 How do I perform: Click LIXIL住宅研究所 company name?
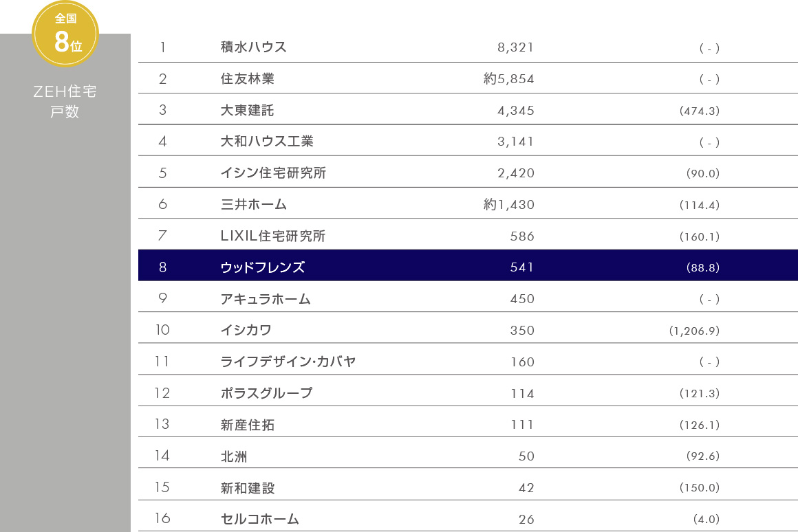click(273, 236)
